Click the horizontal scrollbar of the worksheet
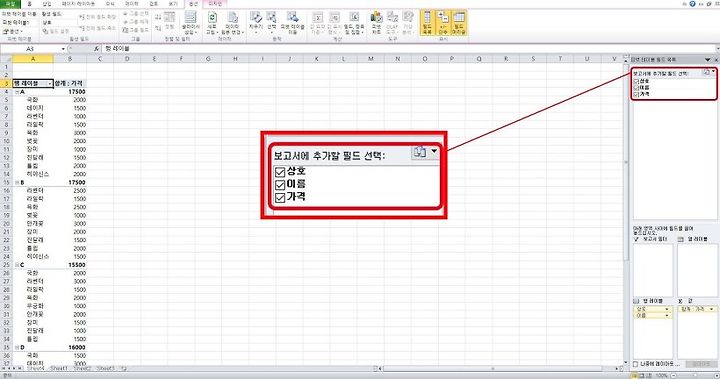The height and width of the screenshot is (379, 720). pyautogui.click(x=494, y=368)
